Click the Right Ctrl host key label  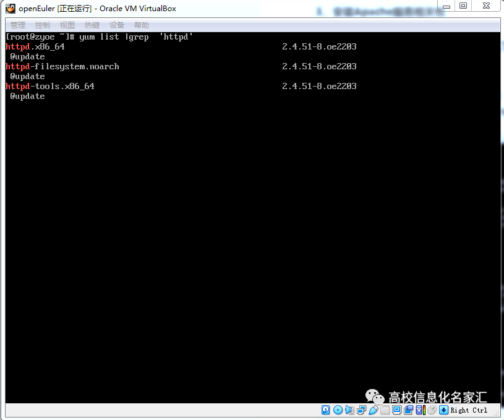[468, 410]
